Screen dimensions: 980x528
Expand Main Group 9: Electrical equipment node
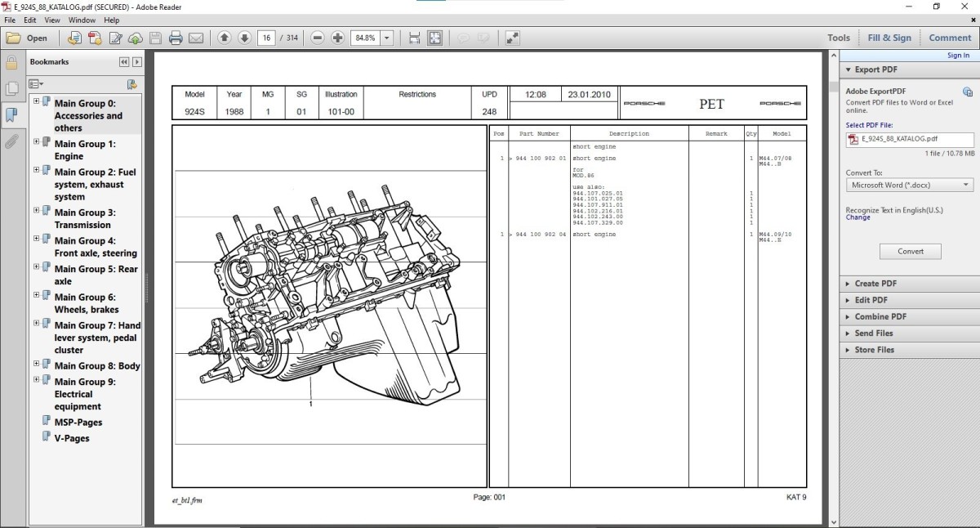click(36, 381)
